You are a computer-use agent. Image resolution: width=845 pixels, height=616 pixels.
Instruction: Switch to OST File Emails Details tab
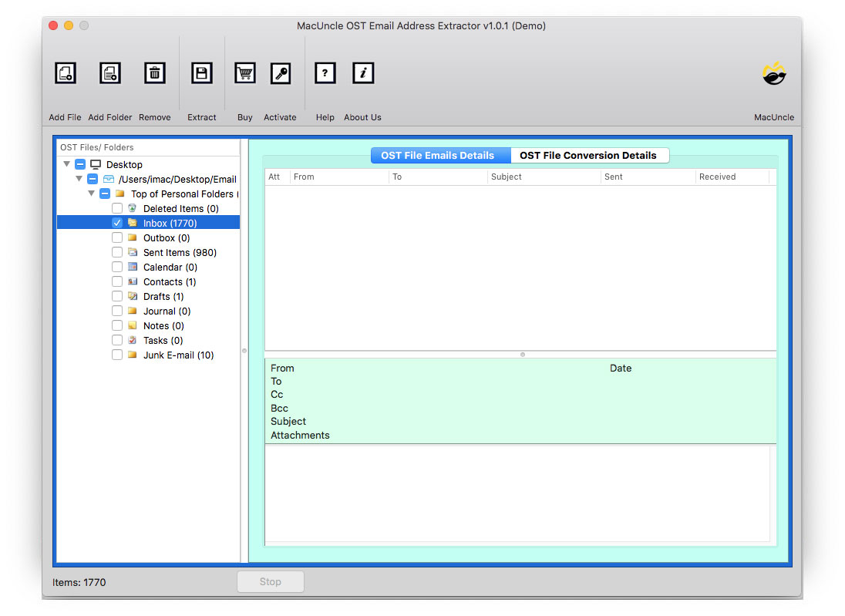[440, 155]
